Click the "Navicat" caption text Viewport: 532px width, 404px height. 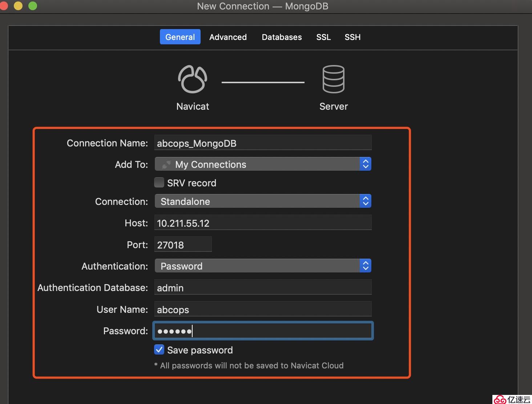click(x=193, y=106)
